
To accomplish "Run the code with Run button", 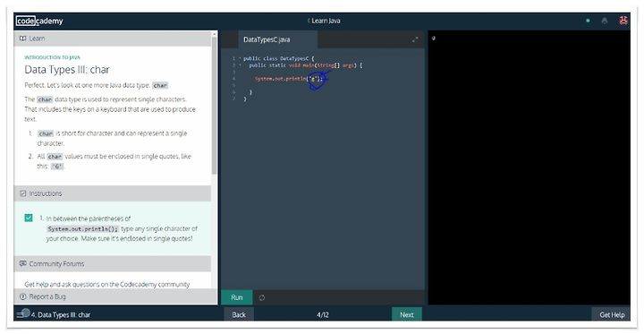I will [x=236, y=297].
